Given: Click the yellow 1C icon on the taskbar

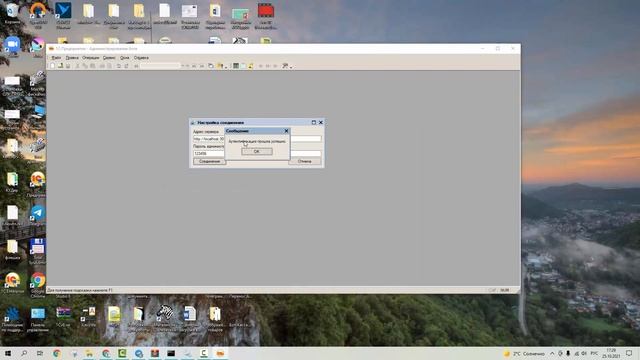Looking at the screenshot, I should pyautogui.click(x=220, y=353).
